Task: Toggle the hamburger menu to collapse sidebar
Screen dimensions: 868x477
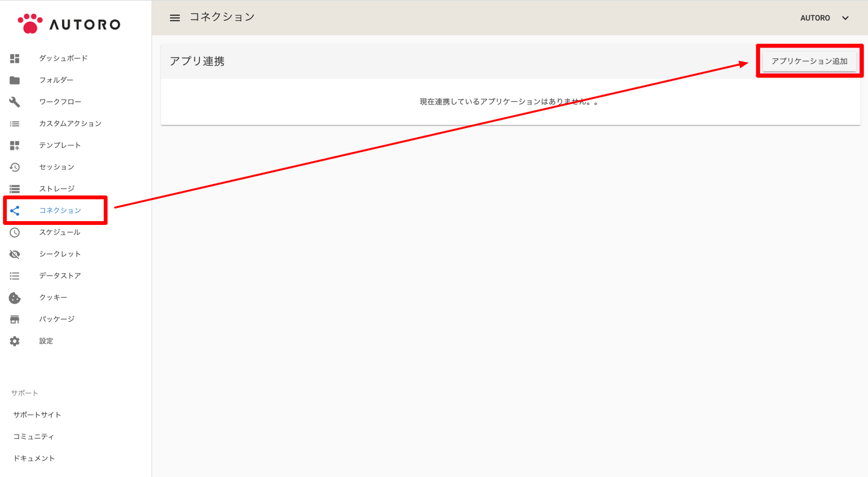Action: [x=175, y=18]
